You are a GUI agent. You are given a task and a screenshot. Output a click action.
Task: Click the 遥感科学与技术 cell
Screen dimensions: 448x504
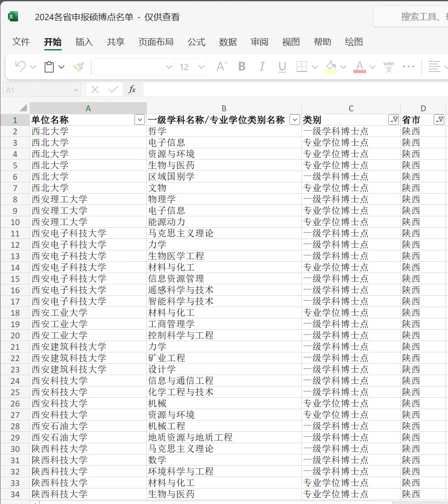224,290
